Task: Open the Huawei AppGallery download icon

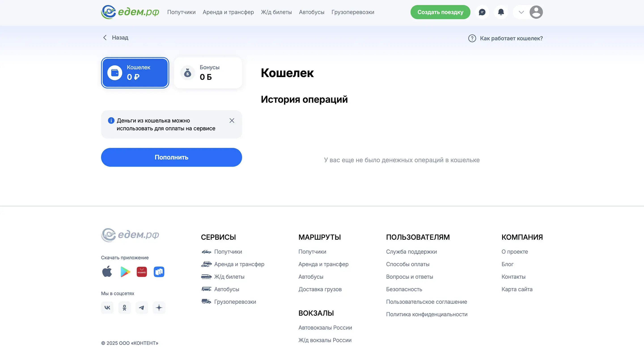Action: tap(142, 271)
